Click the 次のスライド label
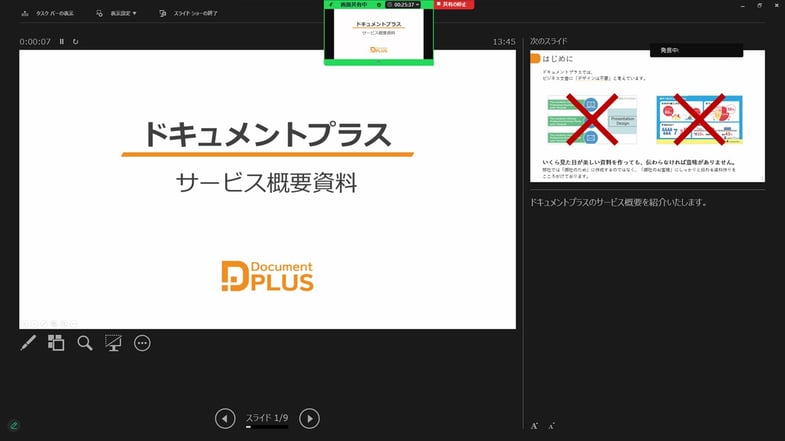This screenshot has height=441, width=785. point(549,41)
